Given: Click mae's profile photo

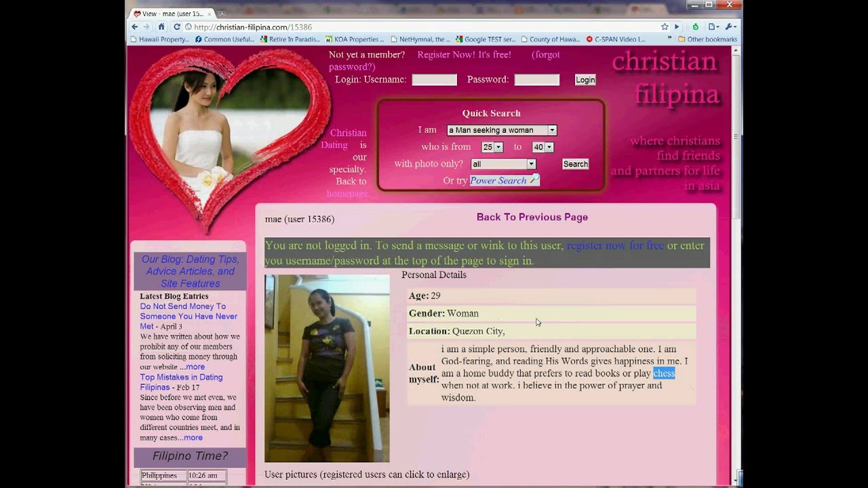Looking at the screenshot, I should [327, 368].
